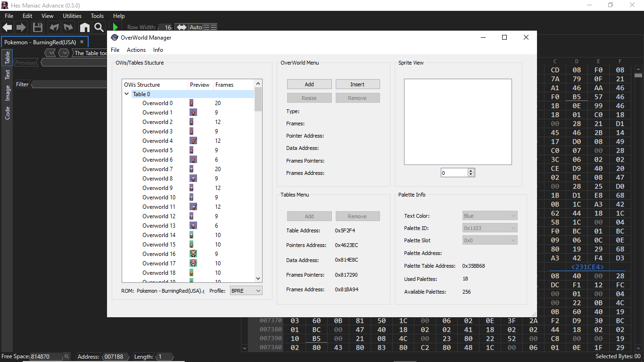Viewport: 644px width, 362px height.
Task: Select Overworld 7 in the tree
Action: click(157, 169)
